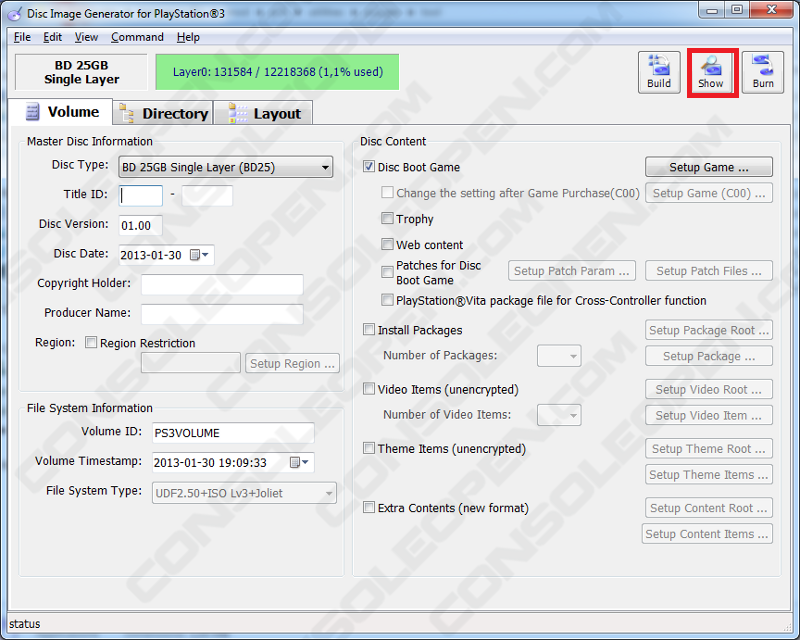Click the Setup Package Root button
The width and height of the screenshot is (800, 640).
pyautogui.click(x=709, y=330)
